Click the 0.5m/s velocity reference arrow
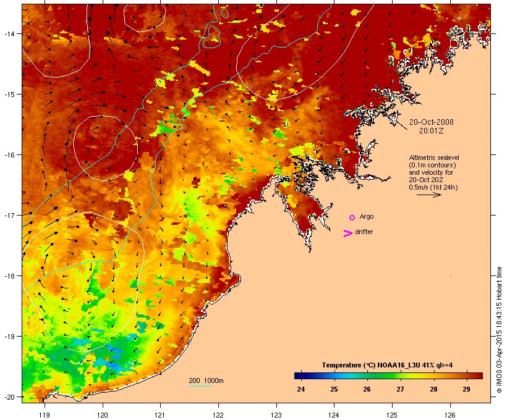The height and width of the screenshot is (420, 507). pos(428,195)
